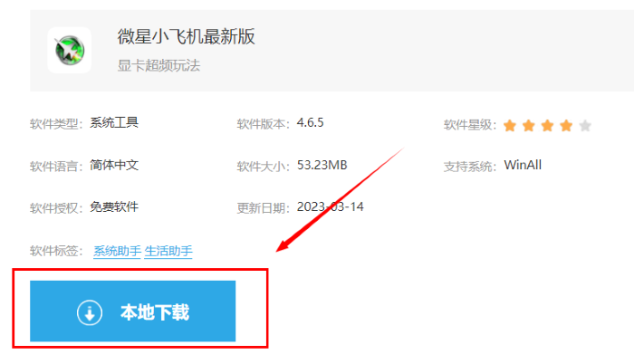Click the title 微星小飞机最新版
634x364 pixels.
pos(186,36)
